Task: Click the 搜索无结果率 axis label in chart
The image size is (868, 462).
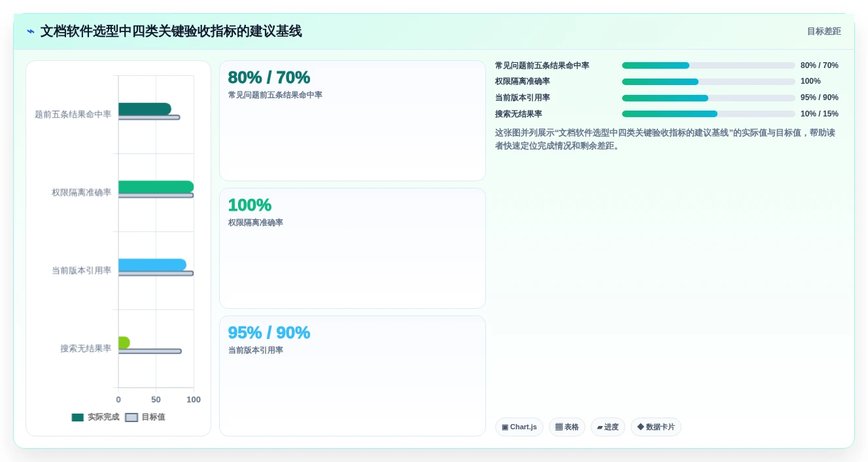Action: (86, 349)
